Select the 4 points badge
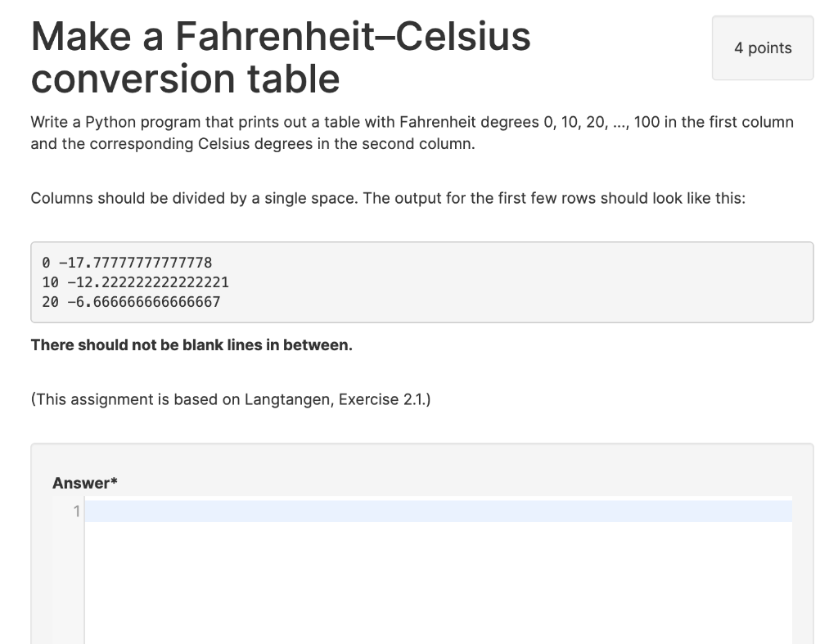Screen dimensions: 838x644 coord(762,47)
